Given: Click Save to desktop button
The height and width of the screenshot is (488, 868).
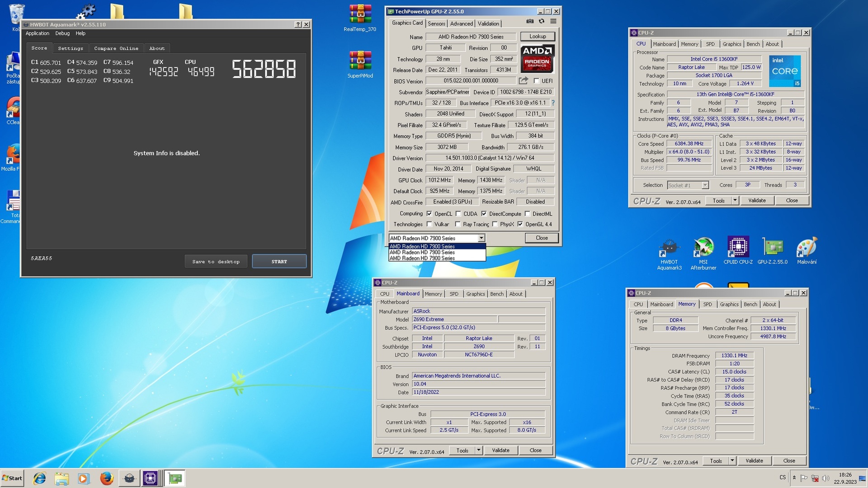Looking at the screenshot, I should coord(216,262).
